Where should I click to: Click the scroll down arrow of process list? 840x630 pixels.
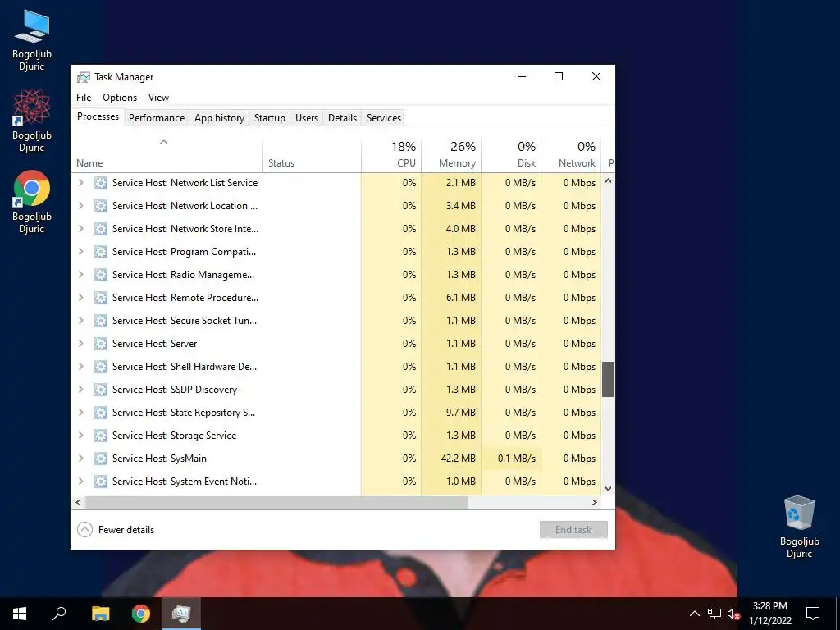(x=608, y=489)
